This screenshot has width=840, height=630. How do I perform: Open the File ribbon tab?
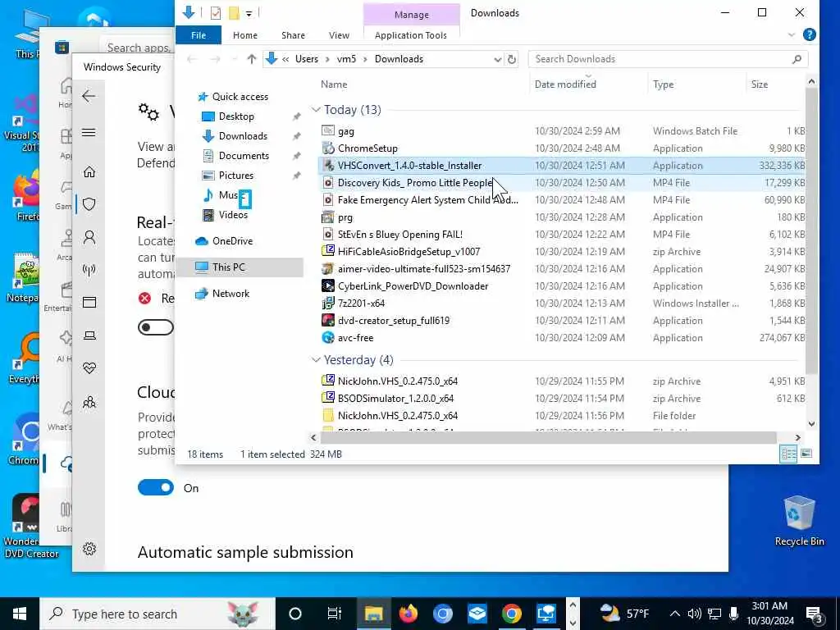click(x=199, y=34)
